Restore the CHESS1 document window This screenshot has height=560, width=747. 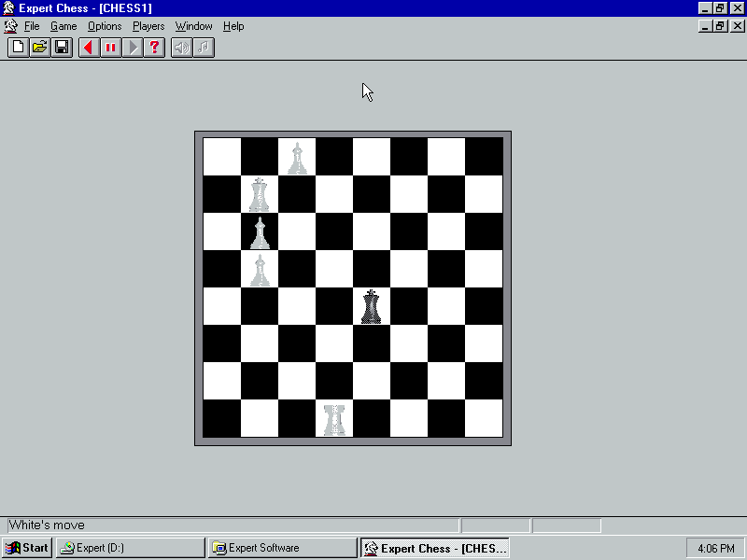tap(720, 26)
